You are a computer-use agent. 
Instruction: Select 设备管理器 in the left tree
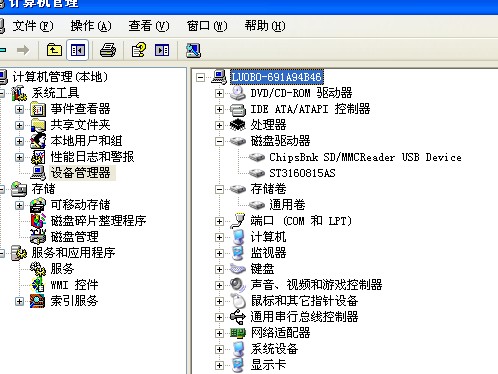pos(80,173)
